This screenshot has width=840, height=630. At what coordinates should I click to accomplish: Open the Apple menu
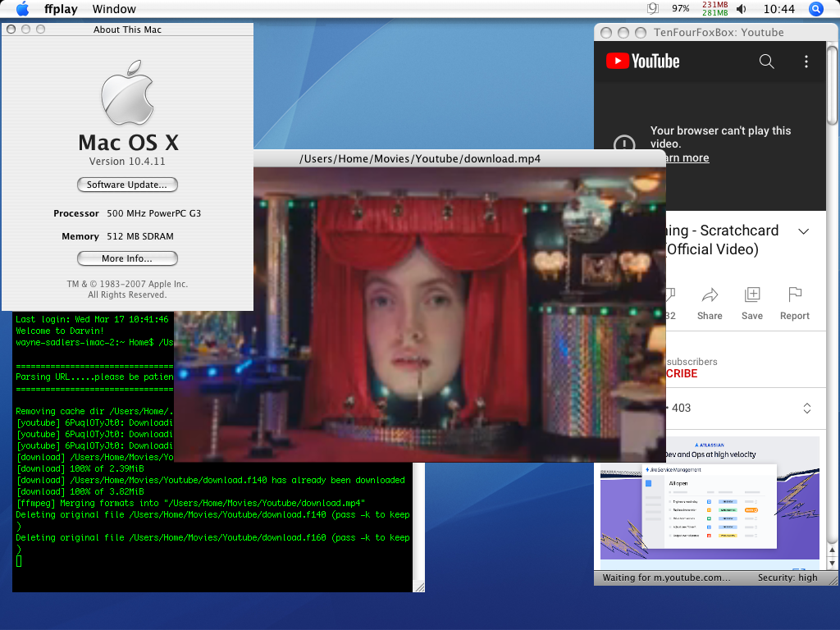[22, 8]
